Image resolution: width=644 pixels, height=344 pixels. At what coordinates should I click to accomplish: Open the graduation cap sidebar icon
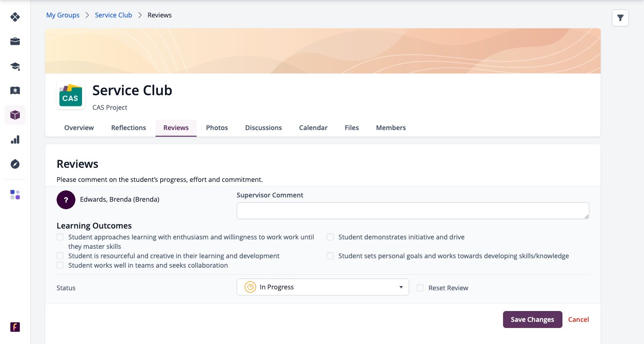pyautogui.click(x=15, y=66)
